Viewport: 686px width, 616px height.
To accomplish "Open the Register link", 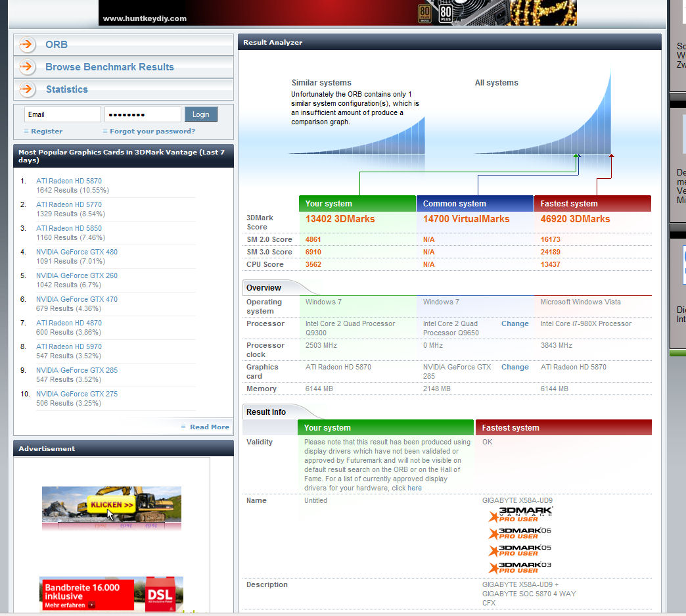I will point(47,131).
